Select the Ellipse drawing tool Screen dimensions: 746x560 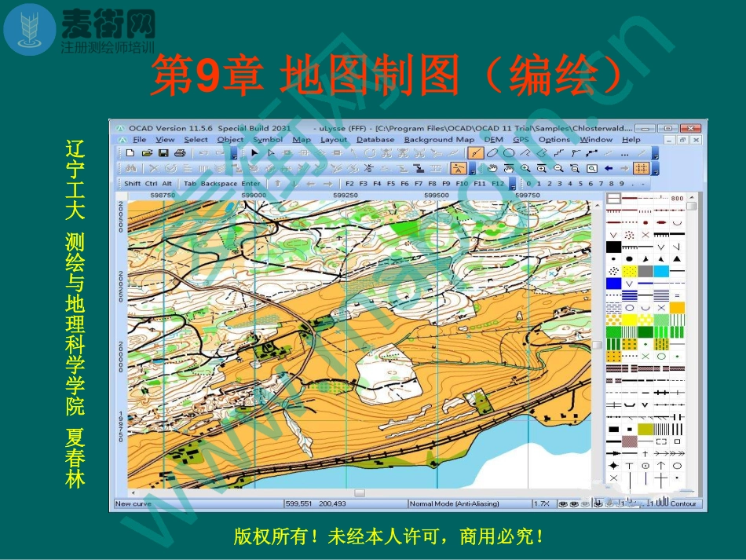point(494,152)
